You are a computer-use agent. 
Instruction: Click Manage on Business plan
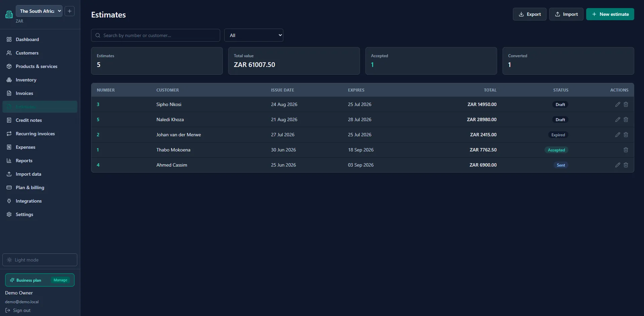(61, 280)
